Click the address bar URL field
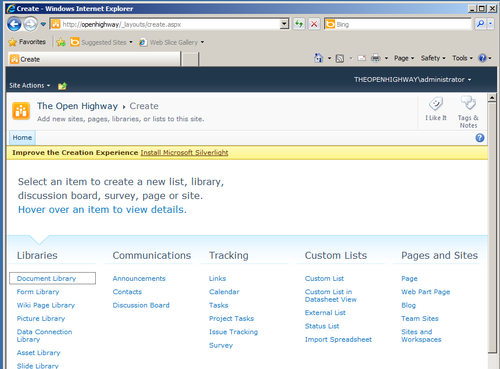Image resolution: width=500 pixels, height=369 pixels. [165, 24]
